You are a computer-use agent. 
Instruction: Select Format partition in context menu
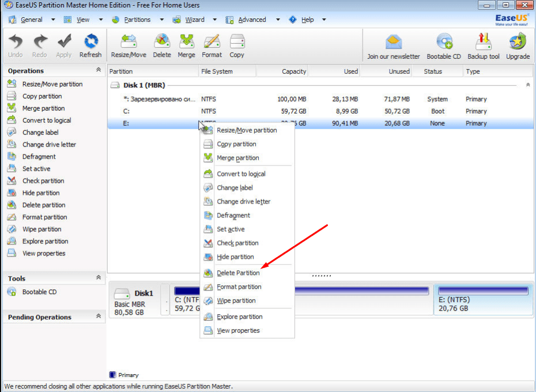pos(239,287)
